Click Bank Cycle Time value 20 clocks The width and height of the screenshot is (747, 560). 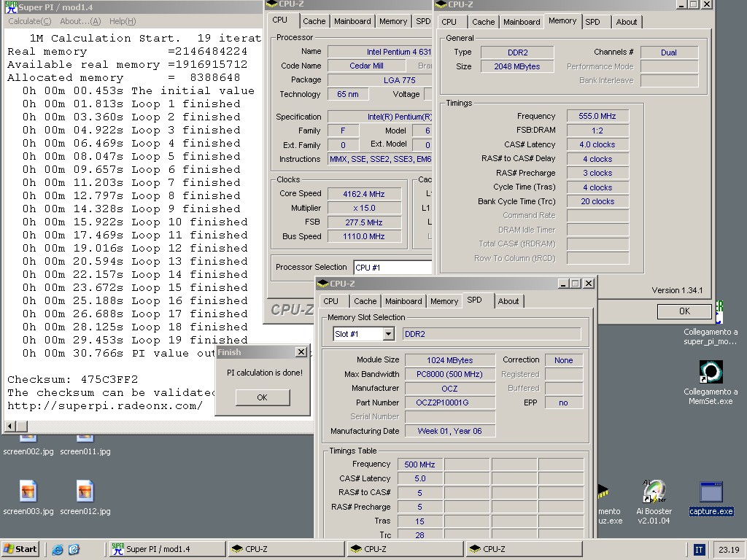coord(597,201)
